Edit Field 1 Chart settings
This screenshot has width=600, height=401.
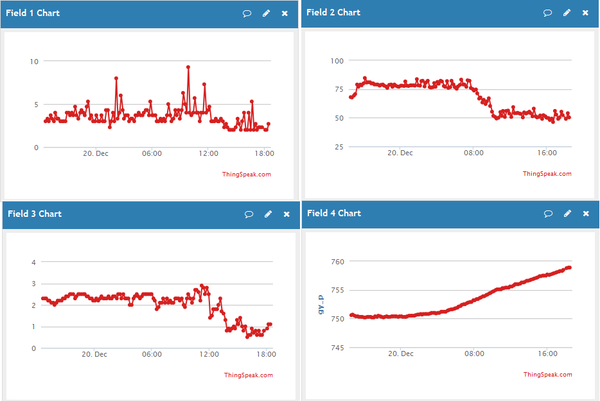point(266,13)
